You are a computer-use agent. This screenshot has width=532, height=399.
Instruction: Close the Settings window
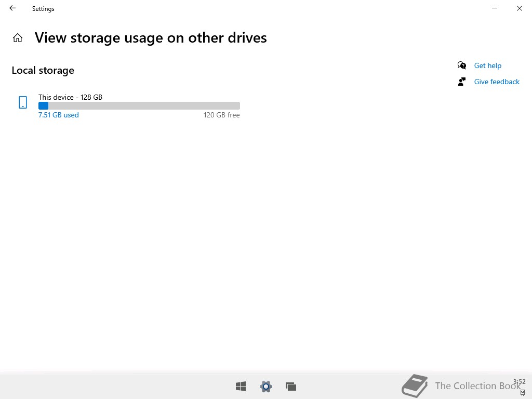pos(519,8)
